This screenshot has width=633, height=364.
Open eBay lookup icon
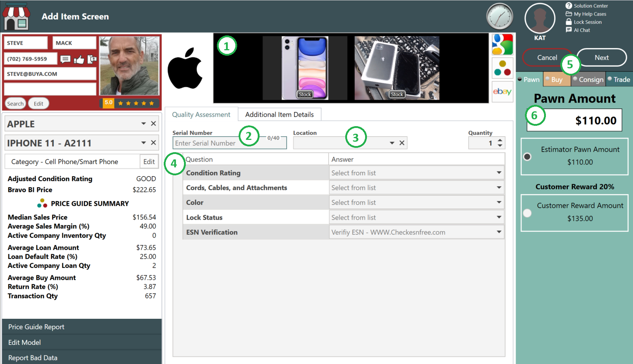(502, 91)
